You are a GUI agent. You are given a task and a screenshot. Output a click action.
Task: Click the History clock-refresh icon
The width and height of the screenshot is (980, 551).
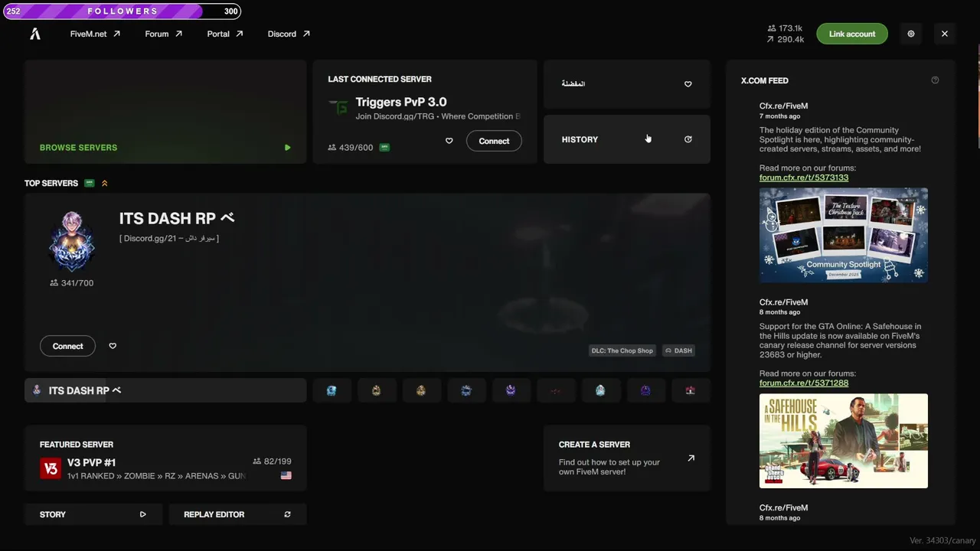tap(688, 139)
